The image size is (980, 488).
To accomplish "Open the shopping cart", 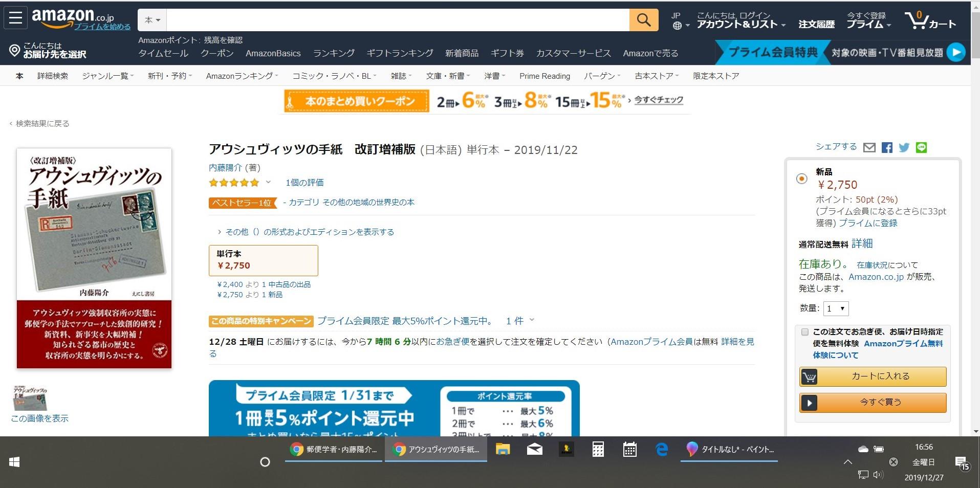I will 930,20.
